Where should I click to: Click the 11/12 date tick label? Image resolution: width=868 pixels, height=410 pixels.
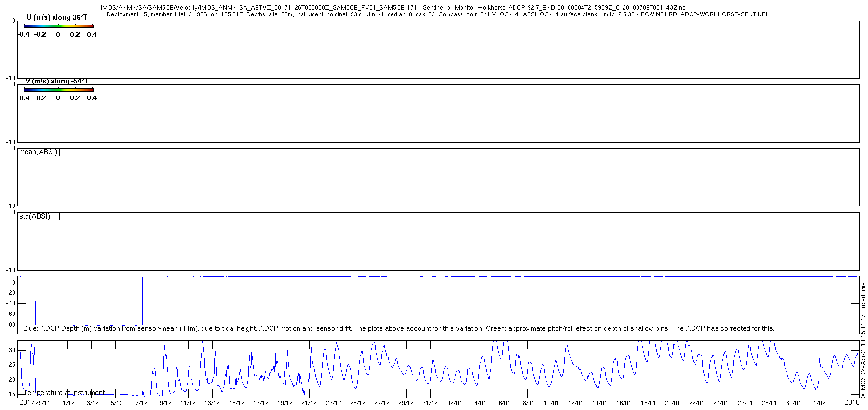tap(188, 403)
